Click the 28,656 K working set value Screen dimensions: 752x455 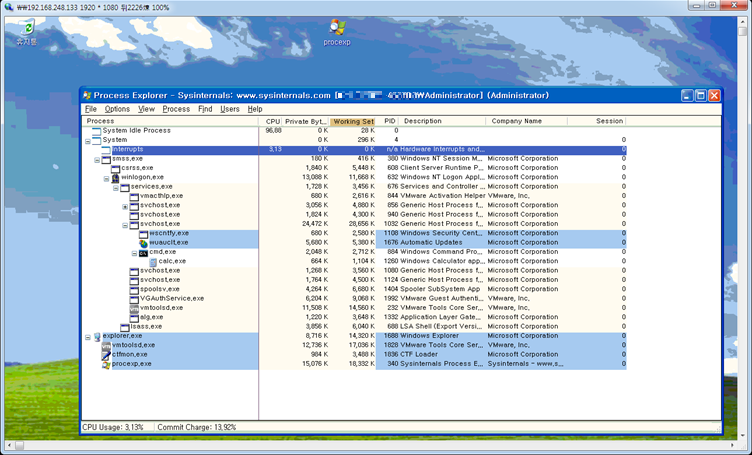point(362,224)
